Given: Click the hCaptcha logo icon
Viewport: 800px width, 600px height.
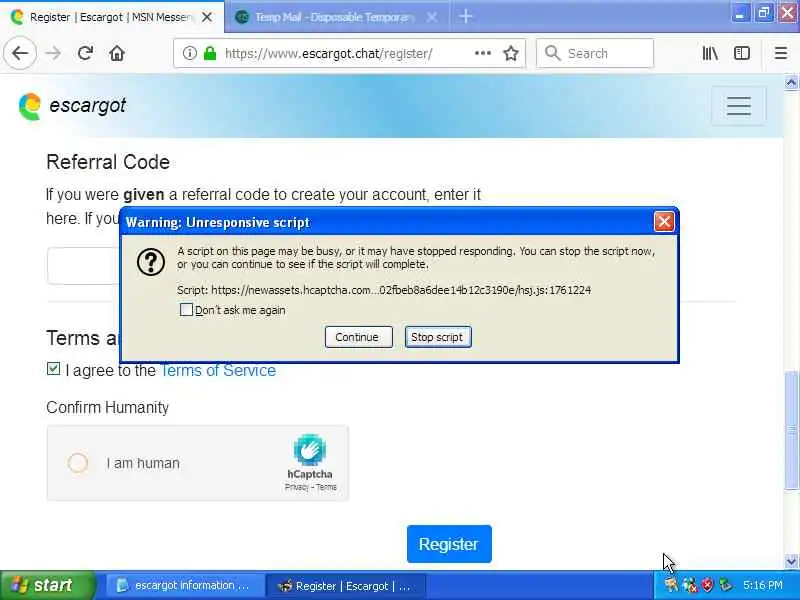Looking at the screenshot, I should [x=310, y=449].
